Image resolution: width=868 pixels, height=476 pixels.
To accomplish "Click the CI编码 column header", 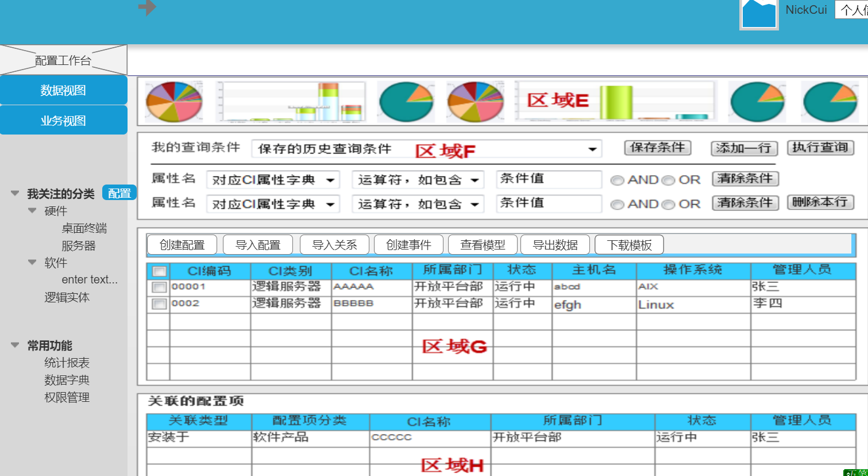I will coord(210,271).
